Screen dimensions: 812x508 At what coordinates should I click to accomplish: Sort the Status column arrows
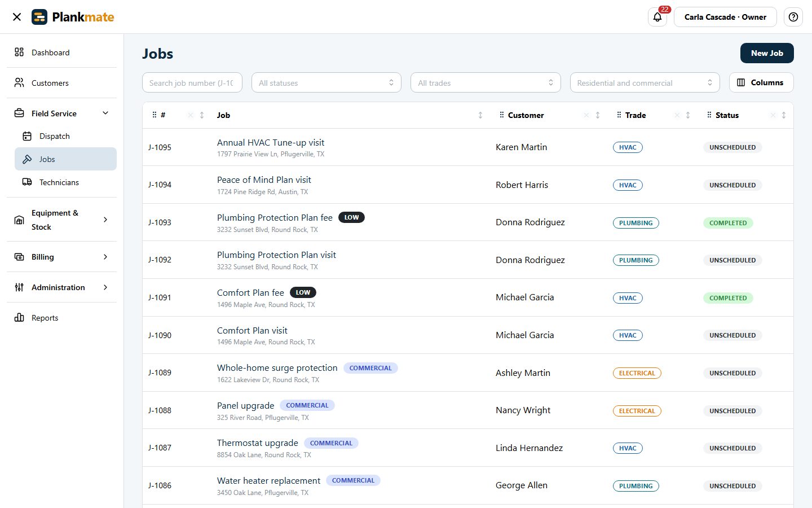(784, 115)
